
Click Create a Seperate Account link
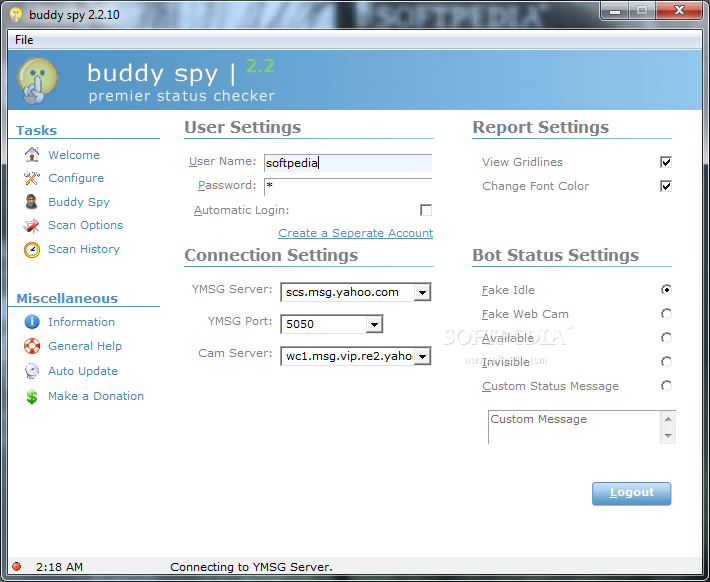[x=355, y=233]
